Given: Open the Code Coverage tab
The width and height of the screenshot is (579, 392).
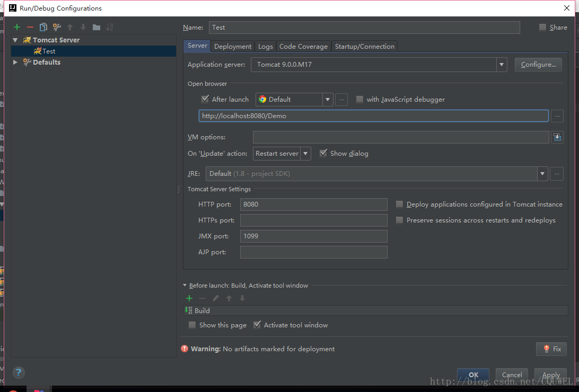Looking at the screenshot, I should pos(303,47).
